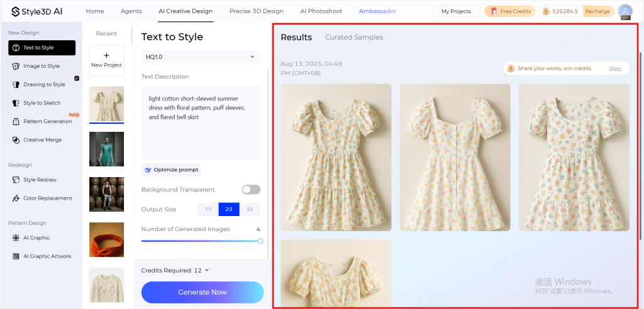The width and height of the screenshot is (644, 309).
Task: Click the results panel vertical scrollbar
Action: coord(640,146)
